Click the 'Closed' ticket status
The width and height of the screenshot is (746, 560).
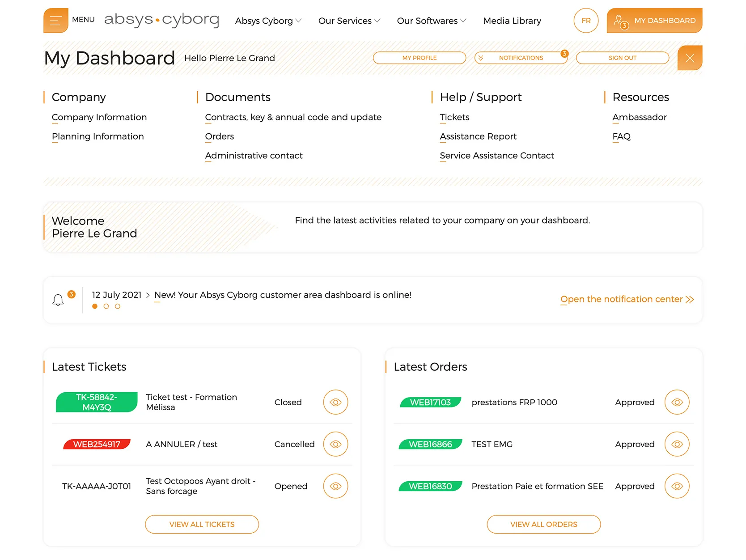pos(288,402)
